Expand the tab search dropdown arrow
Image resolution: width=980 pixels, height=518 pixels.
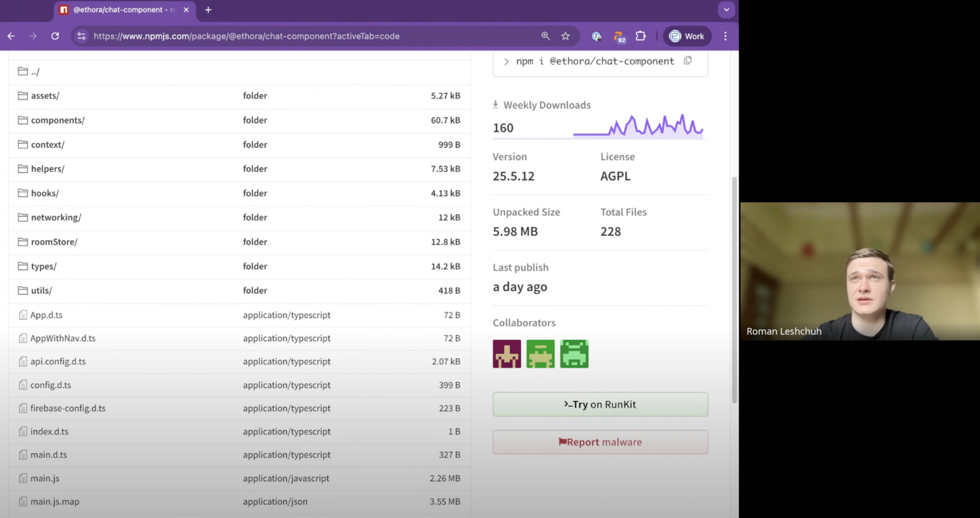726,10
